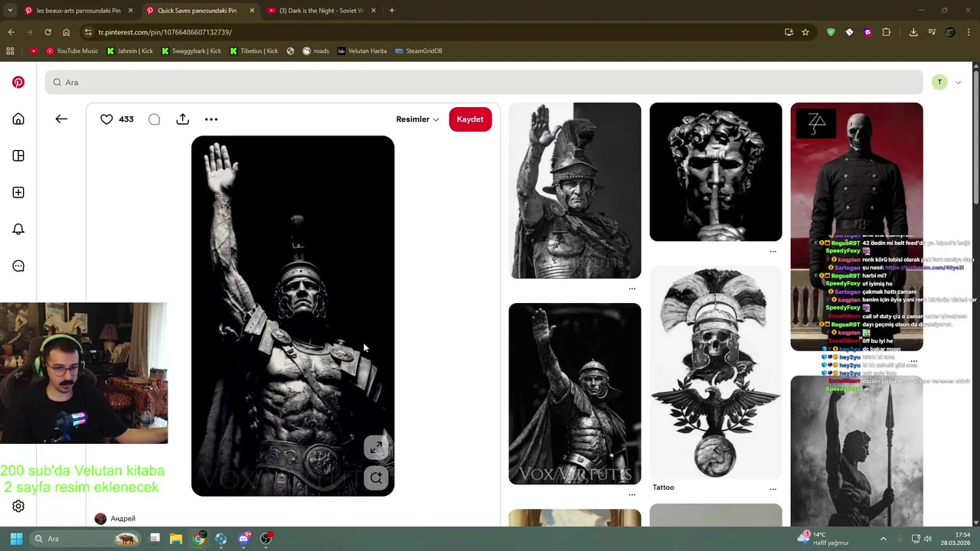Select the address bar URL
The height and width of the screenshot is (551, 980).
pos(165,32)
